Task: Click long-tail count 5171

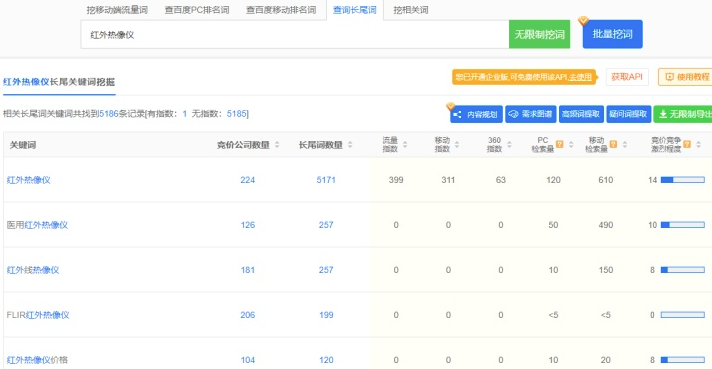Action: 326,180
